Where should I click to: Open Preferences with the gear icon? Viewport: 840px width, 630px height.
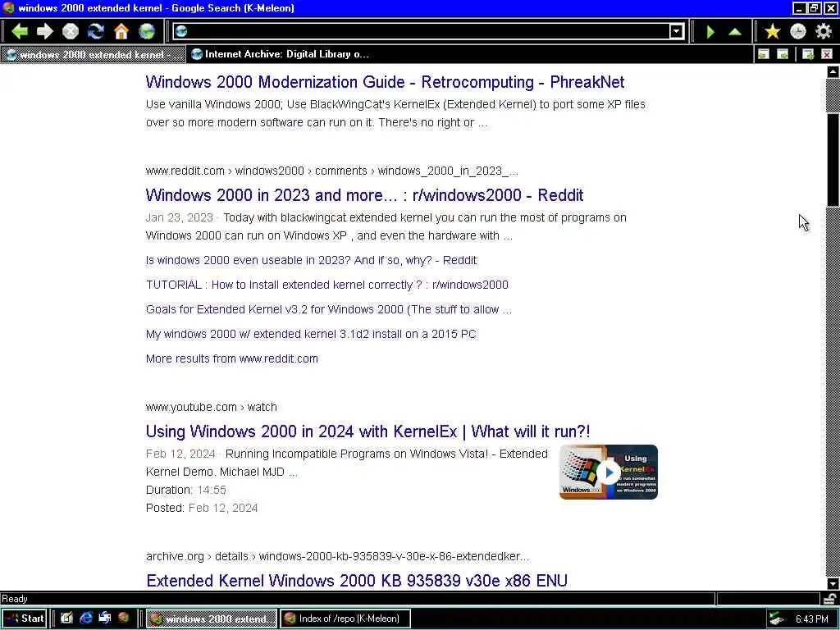point(824,32)
